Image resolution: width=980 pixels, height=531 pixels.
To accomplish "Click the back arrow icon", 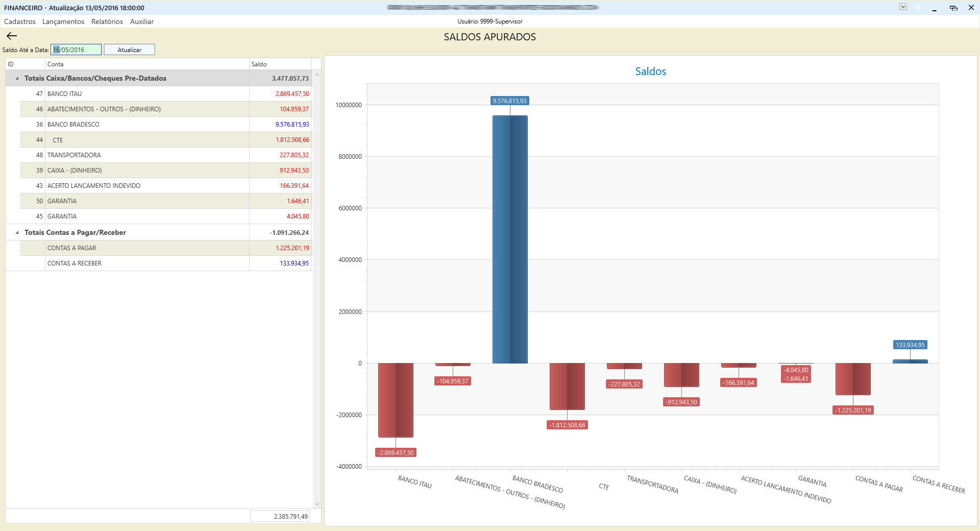I will coord(12,36).
